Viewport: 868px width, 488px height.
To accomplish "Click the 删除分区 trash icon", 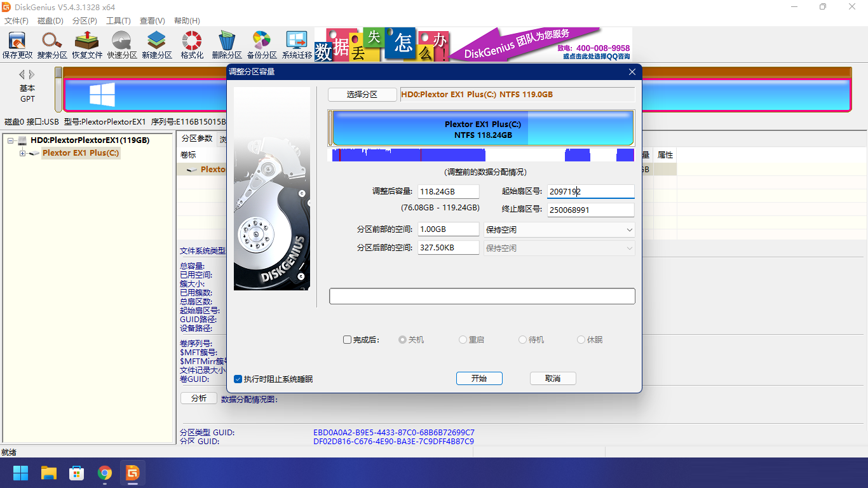I will point(227,45).
